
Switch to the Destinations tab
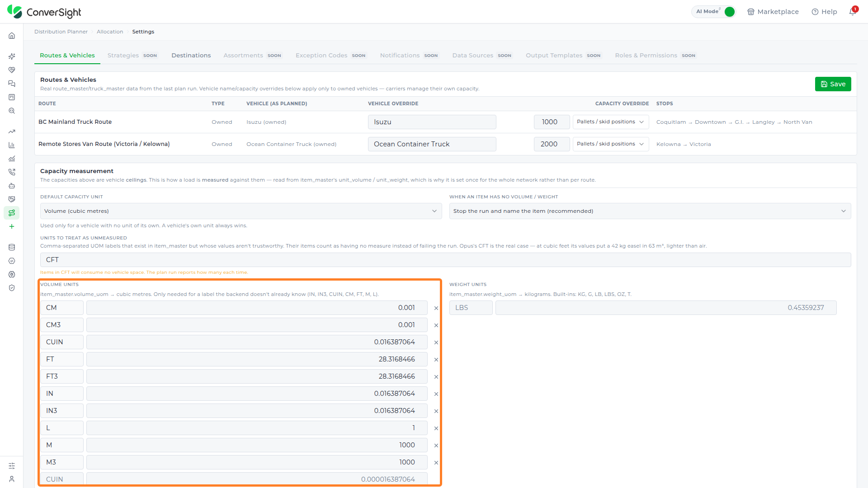(191, 56)
